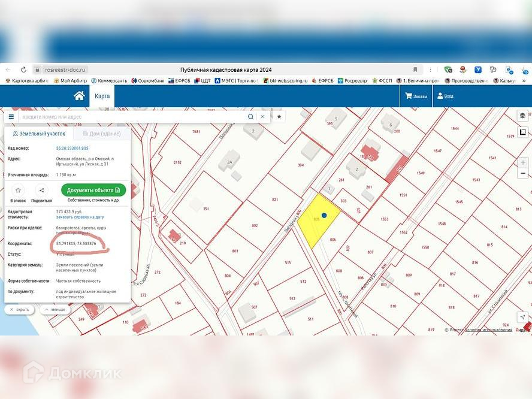The image size is (532, 399).
Task: Open the Мой Арбитр bookmark
Action: 70,81
